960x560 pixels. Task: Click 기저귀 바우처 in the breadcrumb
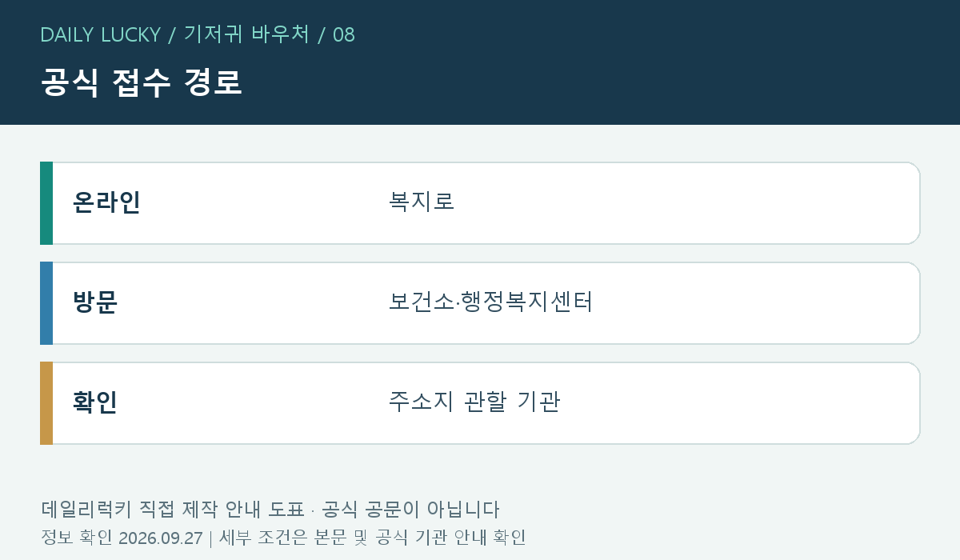tap(246, 35)
